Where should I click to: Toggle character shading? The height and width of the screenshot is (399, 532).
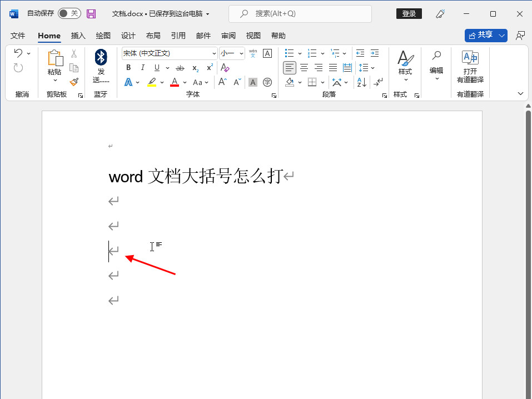(x=253, y=82)
